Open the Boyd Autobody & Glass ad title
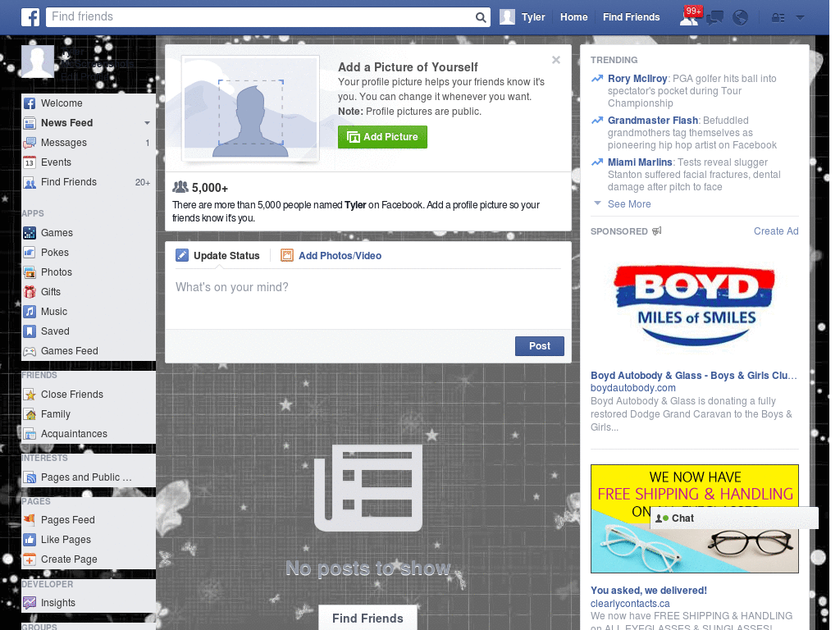The width and height of the screenshot is (840, 630). click(x=694, y=376)
